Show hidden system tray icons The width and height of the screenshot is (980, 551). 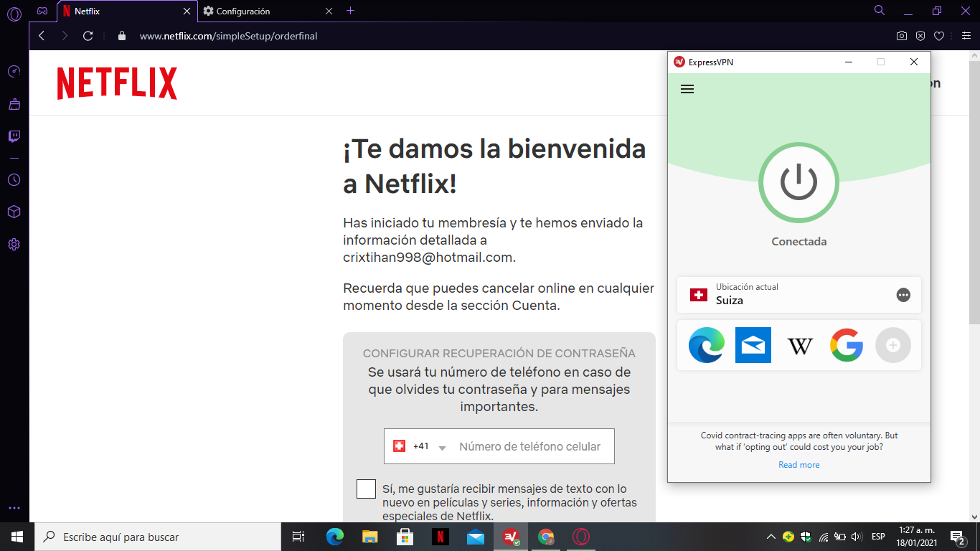[771, 537]
